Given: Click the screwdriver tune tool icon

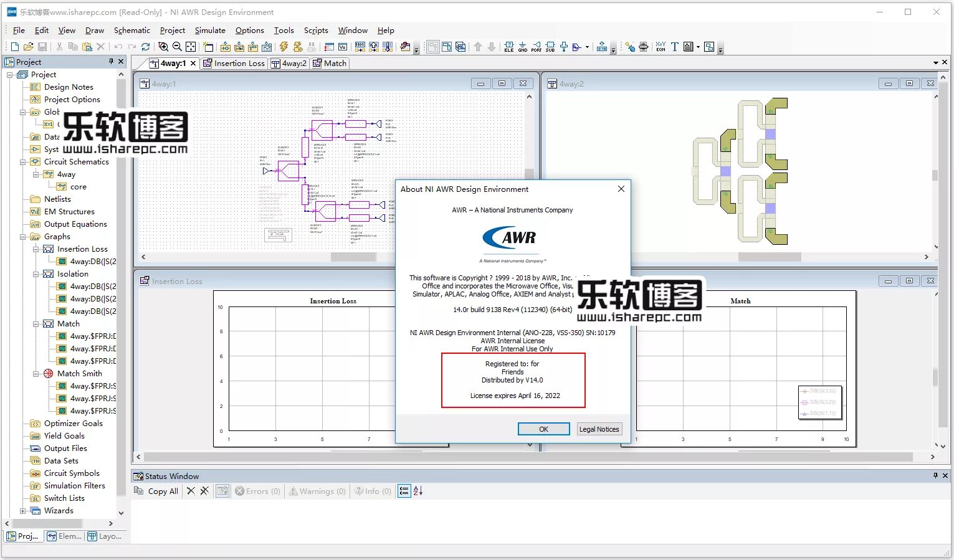Looking at the screenshot, I should click(x=630, y=47).
